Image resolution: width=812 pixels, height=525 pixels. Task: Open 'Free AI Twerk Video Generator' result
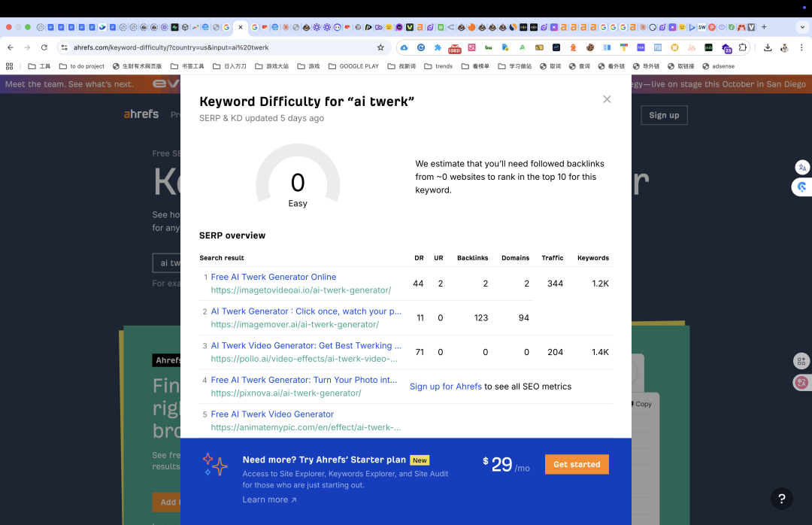pyautogui.click(x=272, y=414)
